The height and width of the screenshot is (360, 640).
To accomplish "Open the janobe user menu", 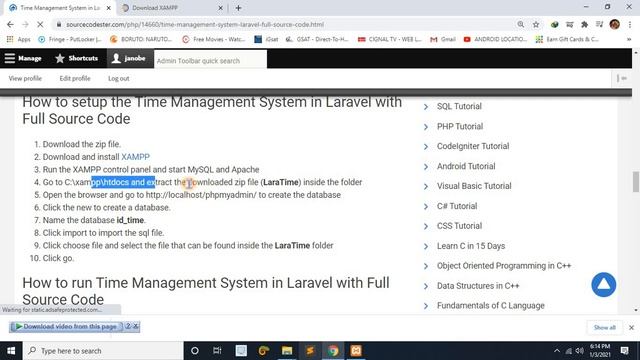I will coord(129,58).
